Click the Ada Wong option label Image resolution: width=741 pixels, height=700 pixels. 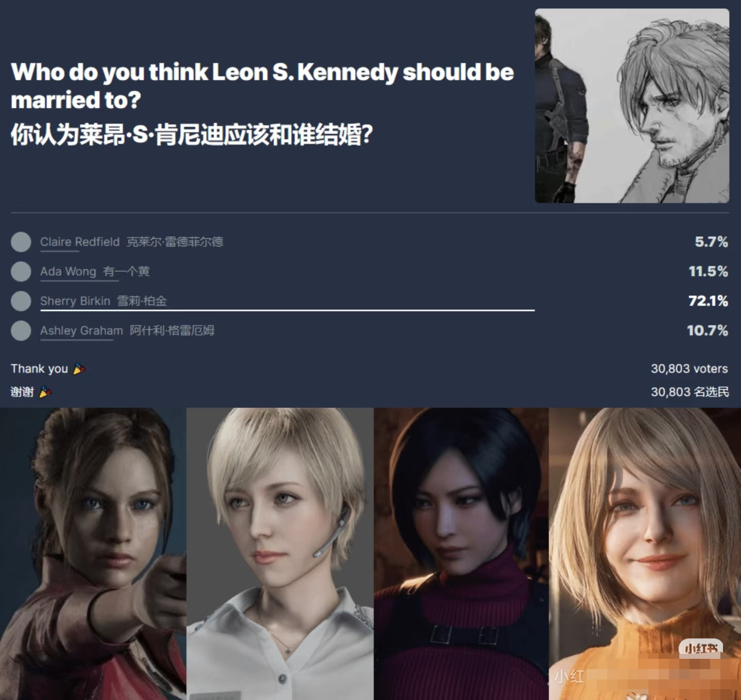pos(95,271)
